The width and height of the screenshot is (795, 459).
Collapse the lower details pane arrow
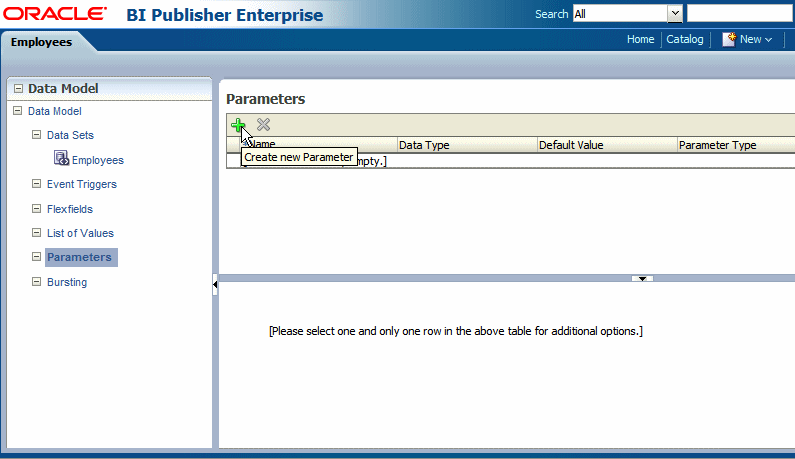[642, 278]
